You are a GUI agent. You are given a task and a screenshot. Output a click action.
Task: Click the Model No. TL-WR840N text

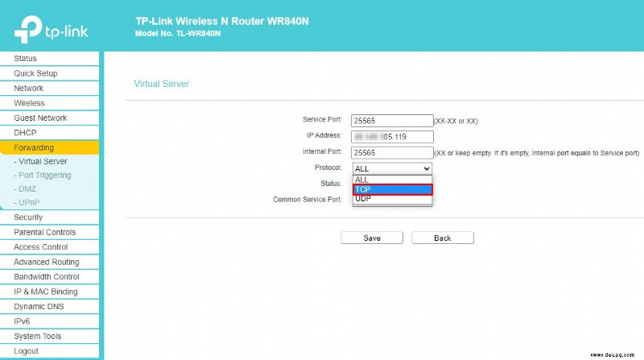pos(178,34)
